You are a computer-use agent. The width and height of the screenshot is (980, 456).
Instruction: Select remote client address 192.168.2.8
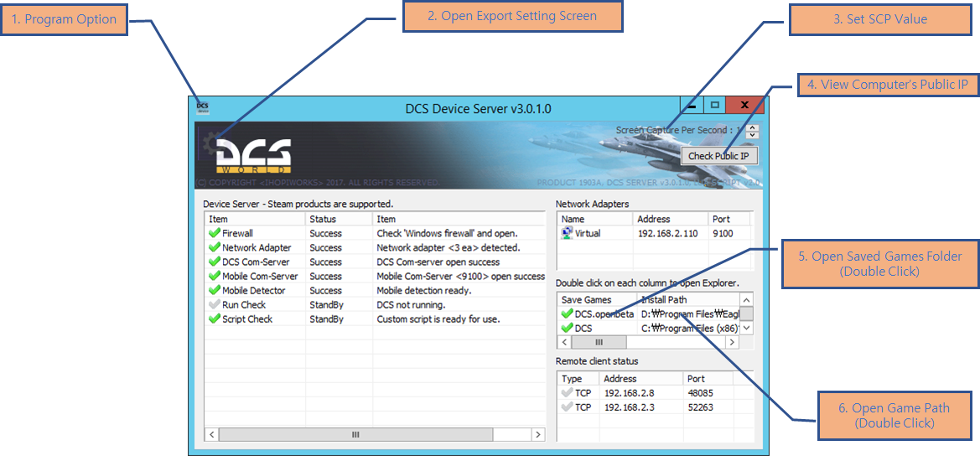point(630,393)
